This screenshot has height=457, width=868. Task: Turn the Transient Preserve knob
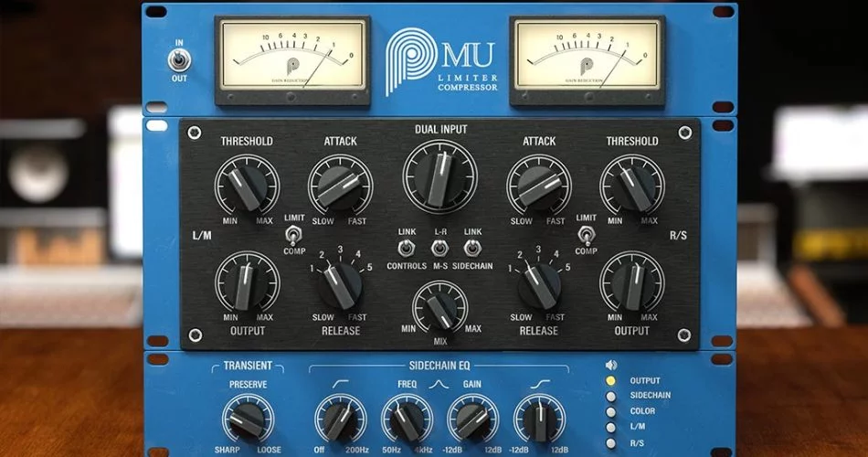pos(248,420)
